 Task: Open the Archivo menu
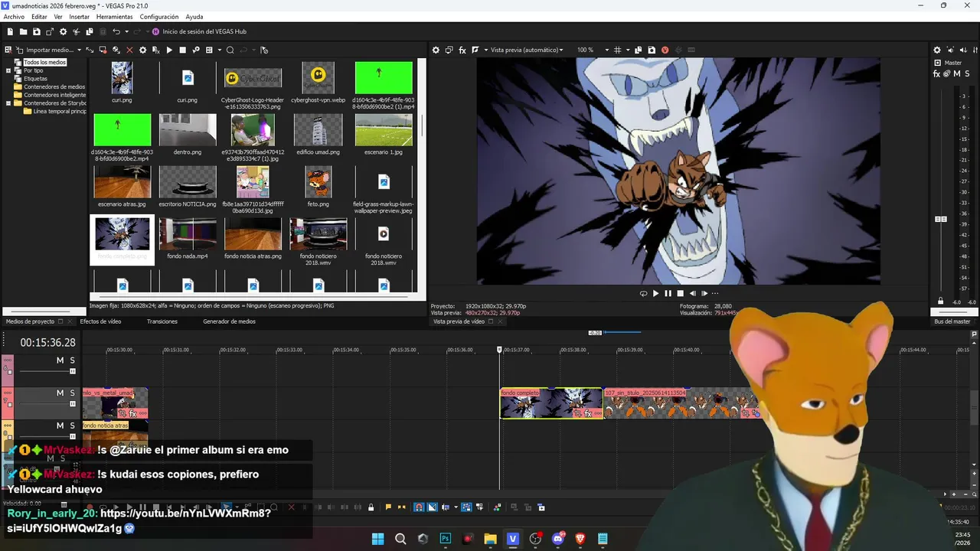[14, 17]
